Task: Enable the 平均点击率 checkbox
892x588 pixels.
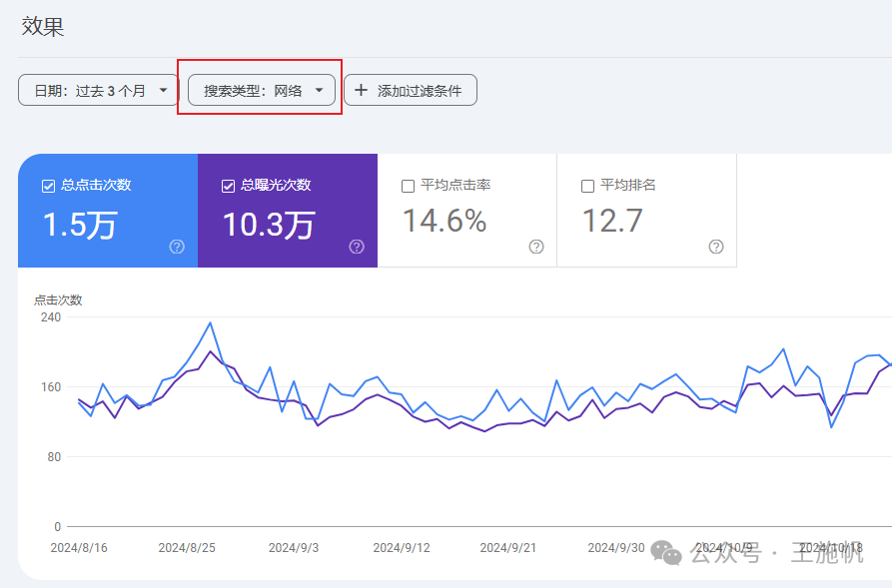Action: click(x=408, y=186)
